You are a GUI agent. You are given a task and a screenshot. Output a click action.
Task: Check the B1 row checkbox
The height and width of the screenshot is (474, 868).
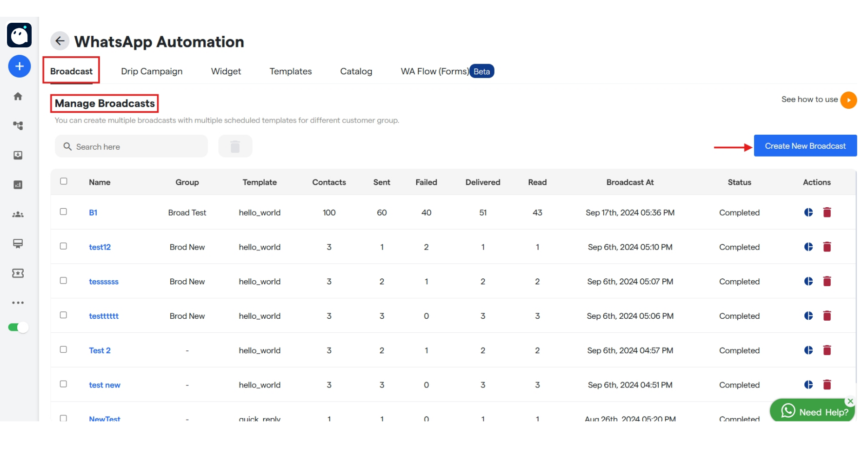[x=64, y=211]
